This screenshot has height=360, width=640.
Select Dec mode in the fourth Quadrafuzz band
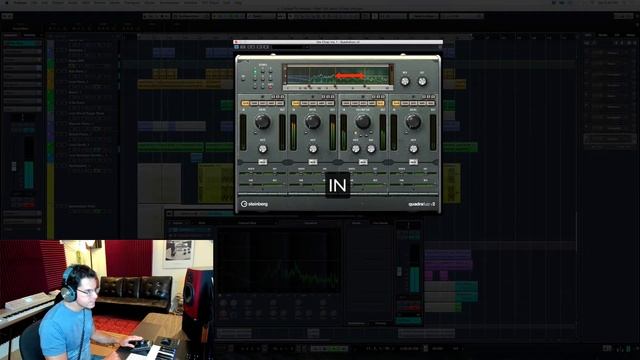(x=431, y=104)
